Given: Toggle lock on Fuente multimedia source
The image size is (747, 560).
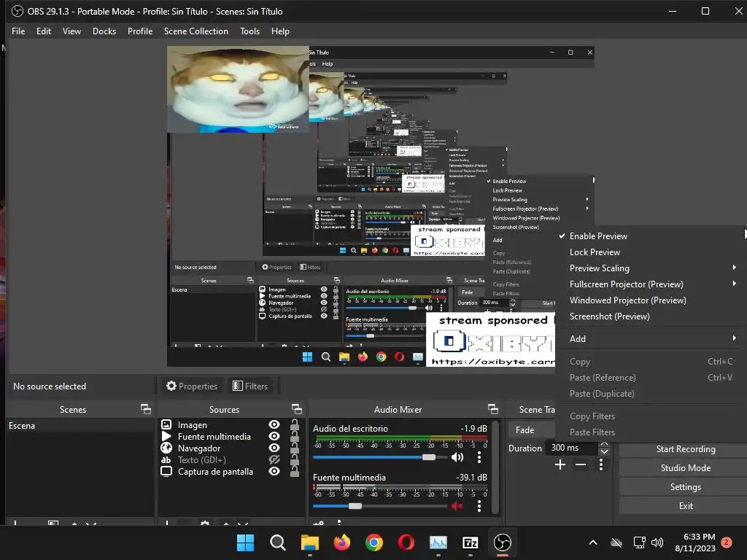Looking at the screenshot, I should tap(295, 436).
